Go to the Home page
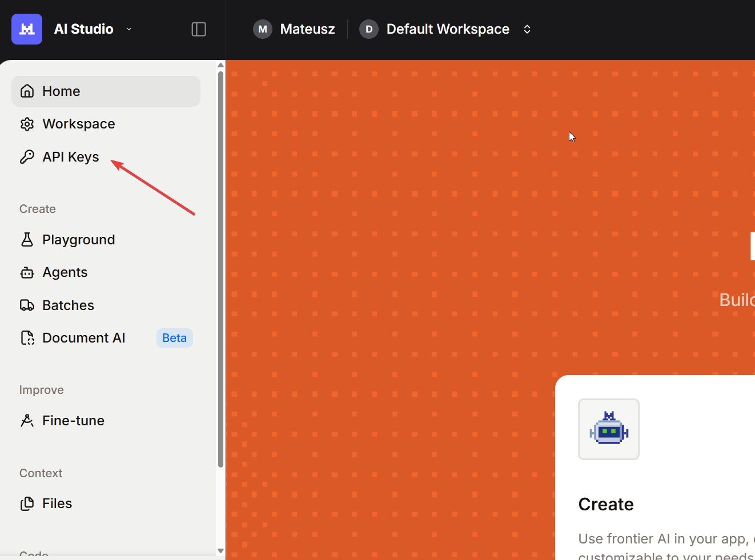 (61, 91)
